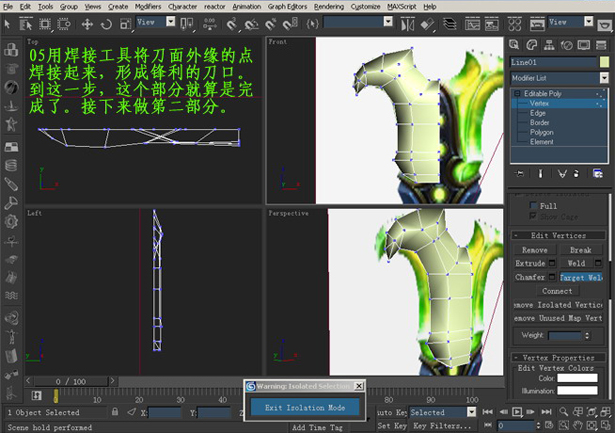Select Polygon sub-object level in stack
Image resolution: width=615 pixels, height=433 pixels.
(x=542, y=131)
